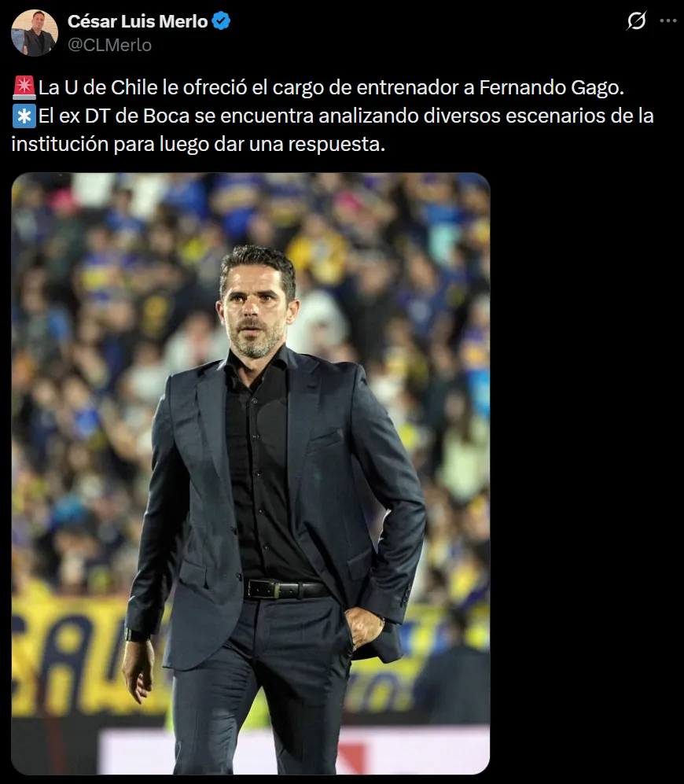
Task: Open the display name César Luis Merlo
Action: [138, 21]
